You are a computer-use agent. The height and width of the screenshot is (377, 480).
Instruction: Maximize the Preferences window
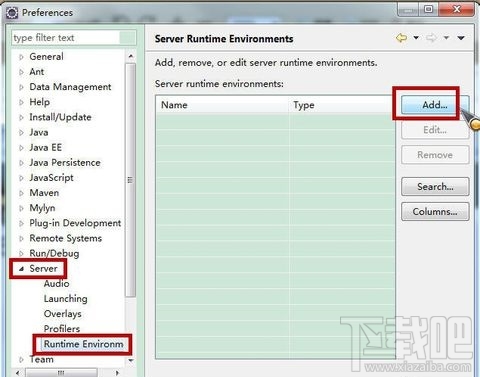tap(429, 9)
